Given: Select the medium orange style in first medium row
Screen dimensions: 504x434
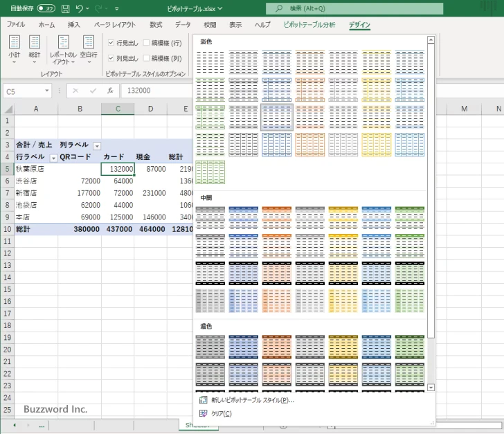Looking at the screenshot, I should [277, 218].
